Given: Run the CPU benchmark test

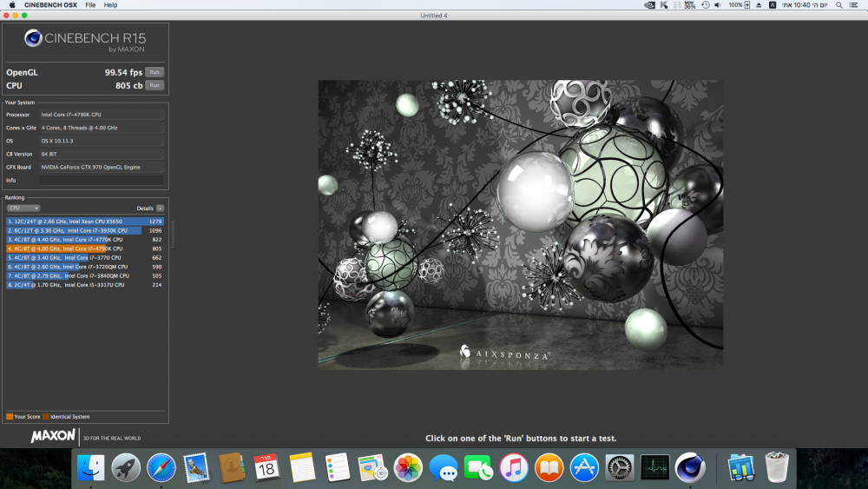Looking at the screenshot, I should pos(154,85).
